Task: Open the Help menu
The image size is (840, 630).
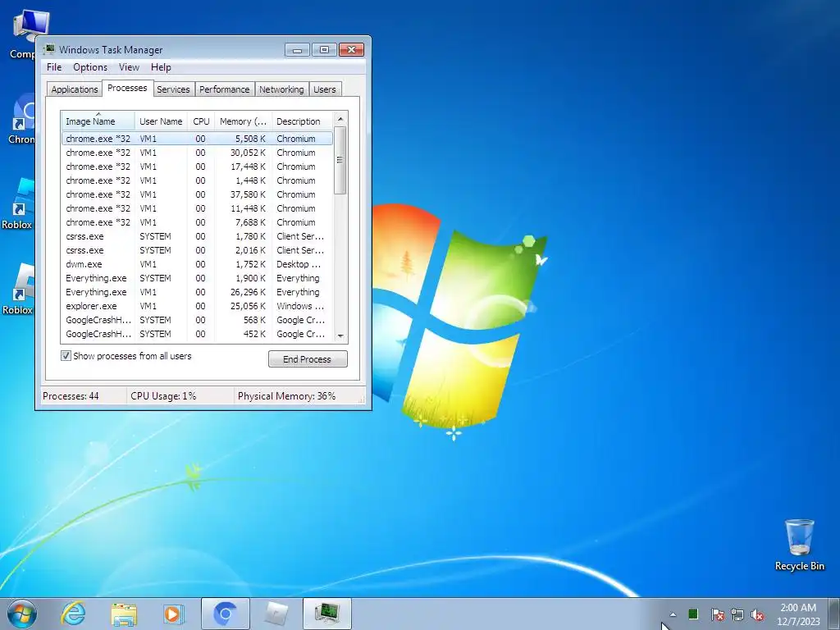Action: tap(161, 67)
